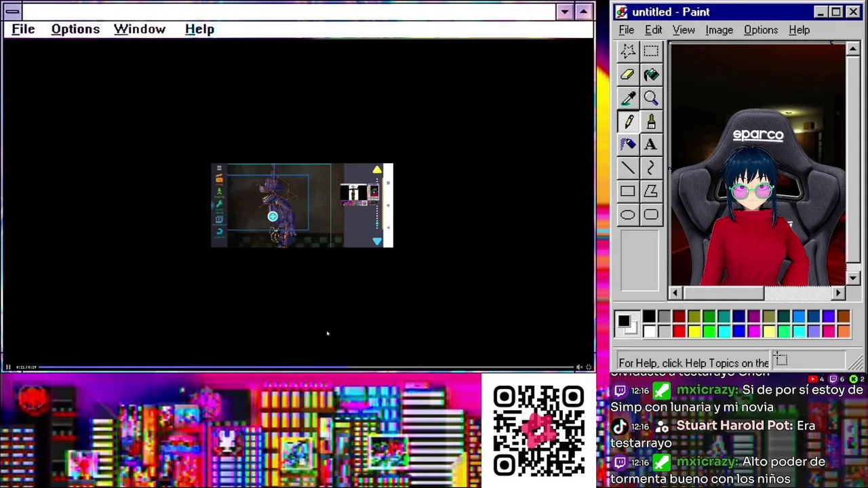Select the black palette color
Image resolution: width=868 pixels, height=488 pixels.
pos(649,317)
